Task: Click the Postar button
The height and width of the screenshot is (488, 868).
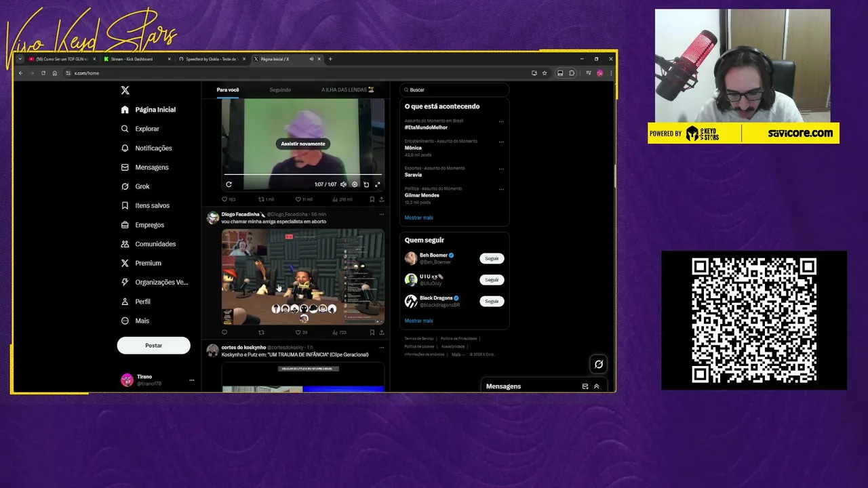Action: tap(153, 346)
